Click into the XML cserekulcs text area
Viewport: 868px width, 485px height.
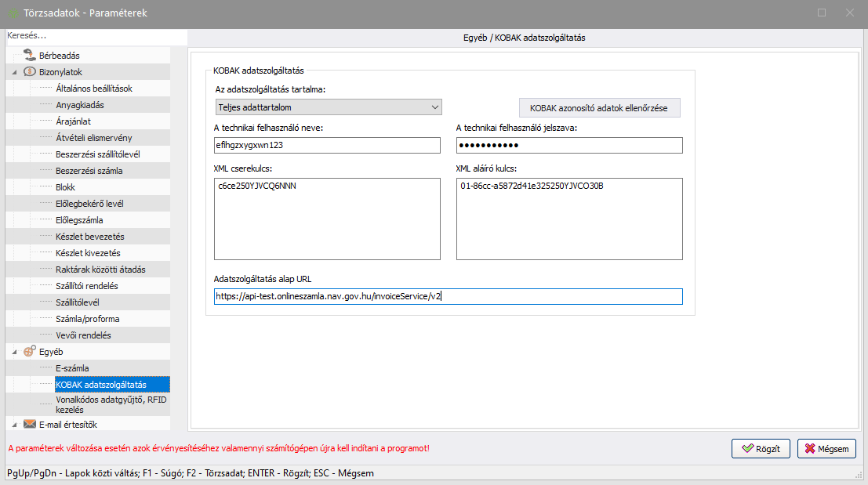(x=328, y=219)
